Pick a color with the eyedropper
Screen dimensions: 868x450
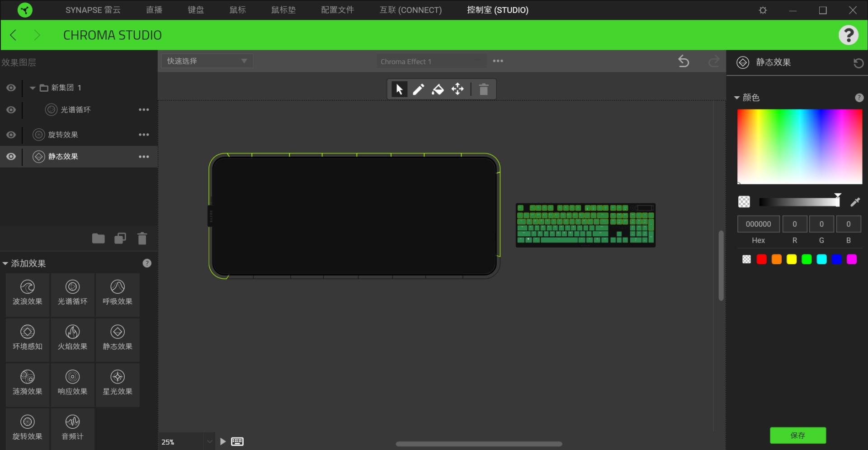[x=855, y=202]
